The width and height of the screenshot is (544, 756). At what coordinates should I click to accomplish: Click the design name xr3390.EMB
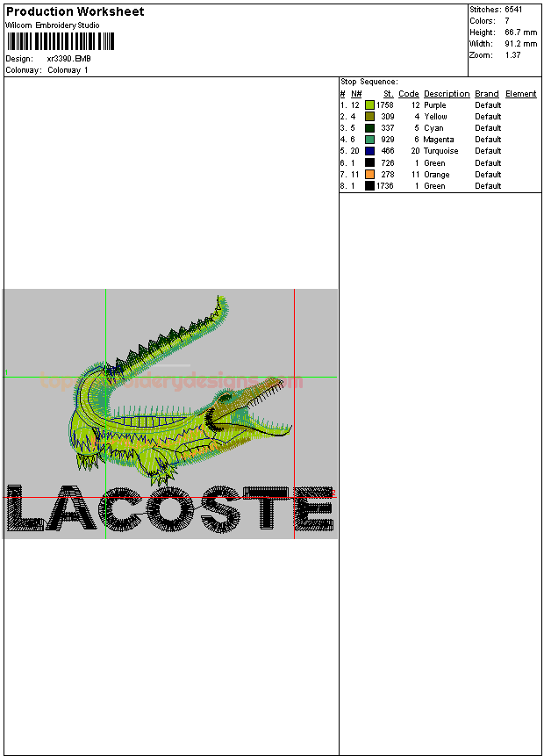coord(69,59)
